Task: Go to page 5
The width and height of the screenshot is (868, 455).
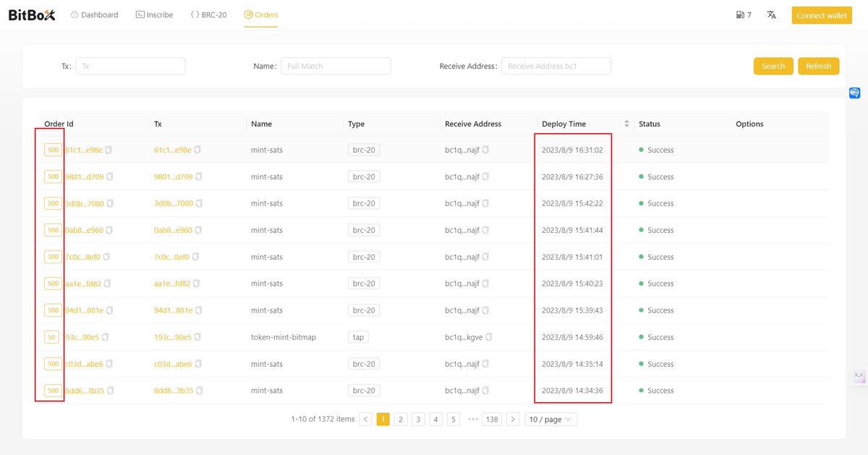Action: tap(454, 420)
